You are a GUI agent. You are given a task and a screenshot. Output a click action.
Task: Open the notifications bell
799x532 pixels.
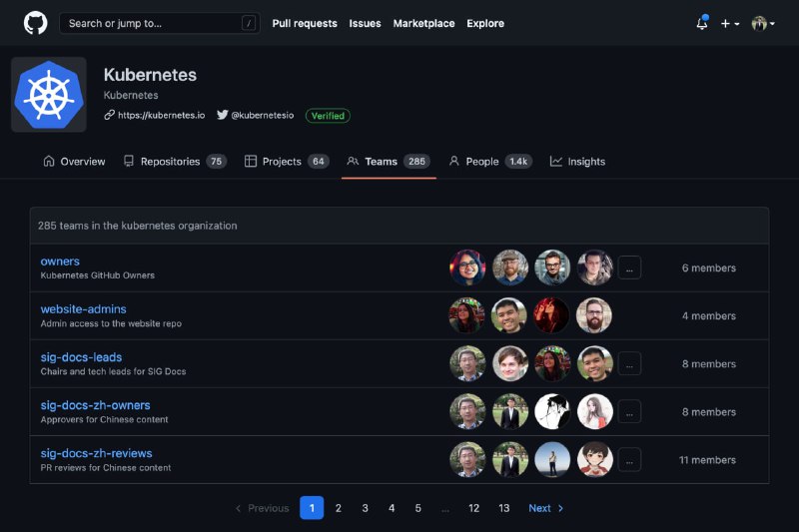(702, 23)
